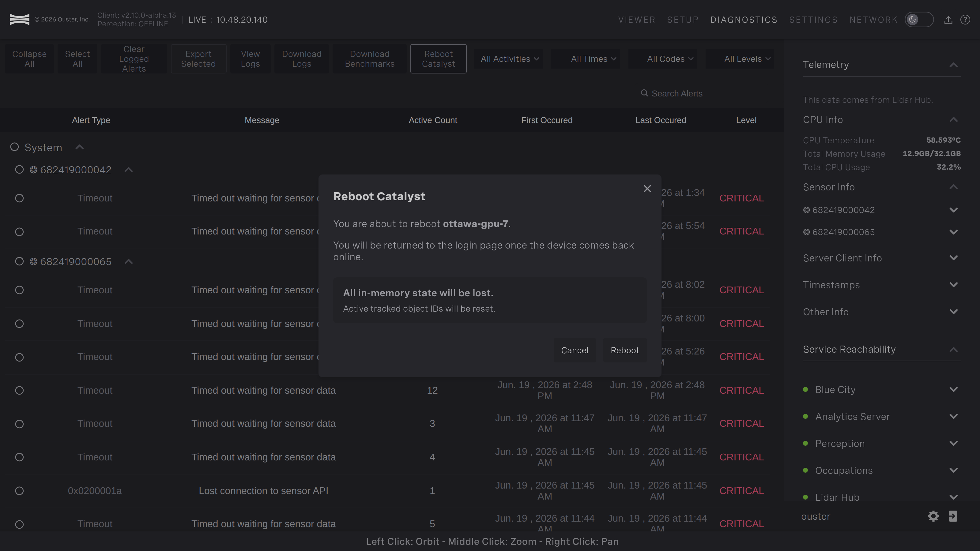Collapse the Service Reachability panel
The width and height of the screenshot is (980, 551).
pos(953,350)
